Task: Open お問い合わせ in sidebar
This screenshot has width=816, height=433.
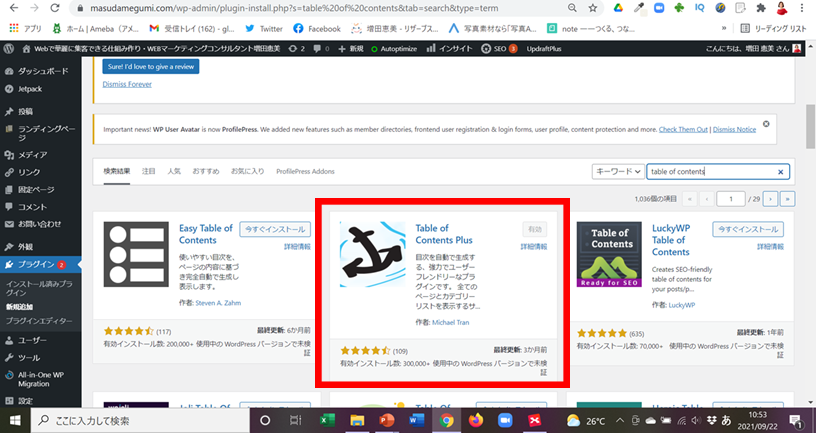Action: pos(41,224)
